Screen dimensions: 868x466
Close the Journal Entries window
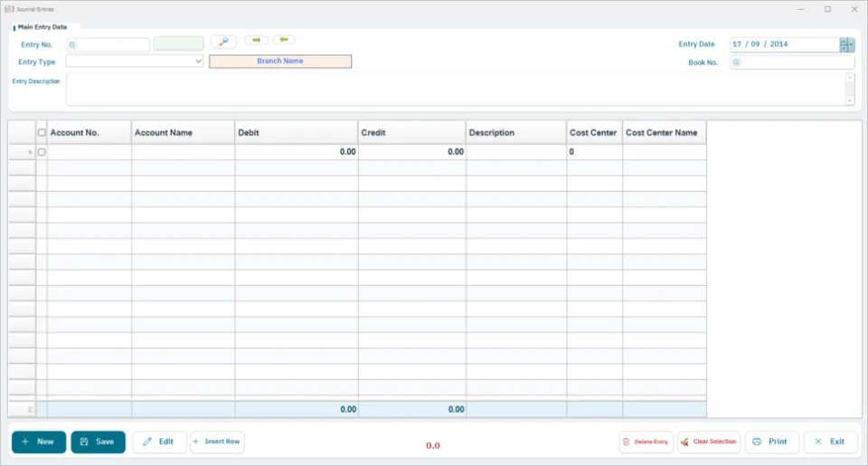click(x=854, y=9)
